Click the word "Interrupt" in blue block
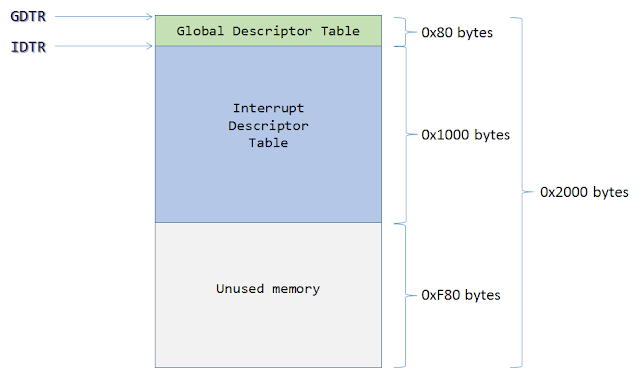This screenshot has width=639, height=368. coord(268,108)
